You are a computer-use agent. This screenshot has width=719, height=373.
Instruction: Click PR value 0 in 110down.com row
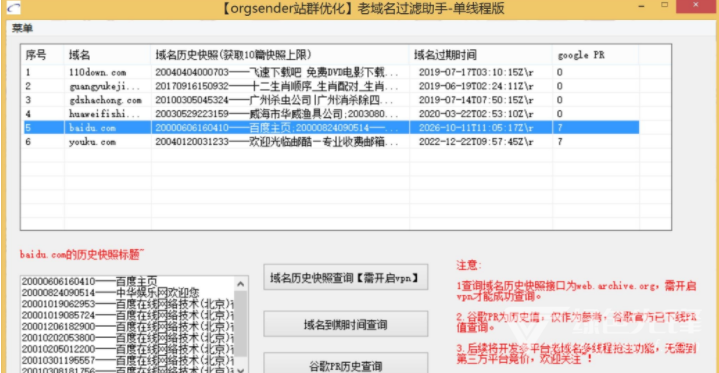point(560,72)
